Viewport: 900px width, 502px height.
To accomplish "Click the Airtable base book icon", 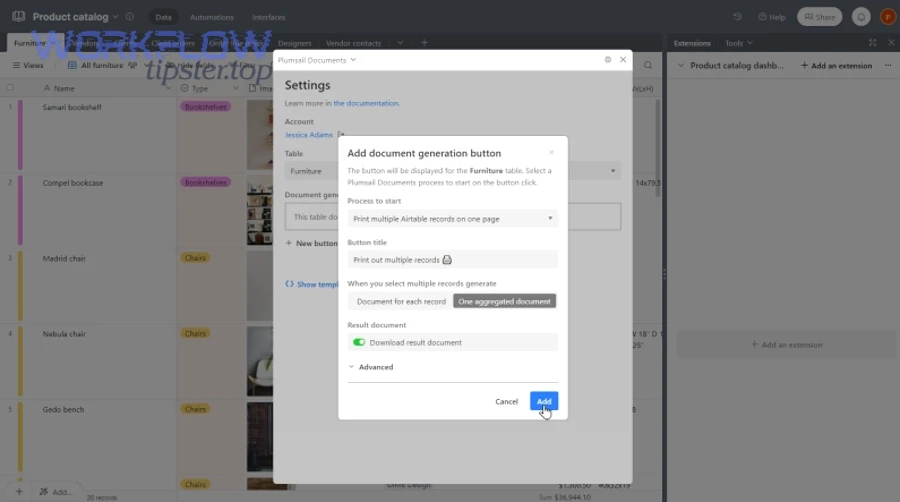I will [x=18, y=17].
